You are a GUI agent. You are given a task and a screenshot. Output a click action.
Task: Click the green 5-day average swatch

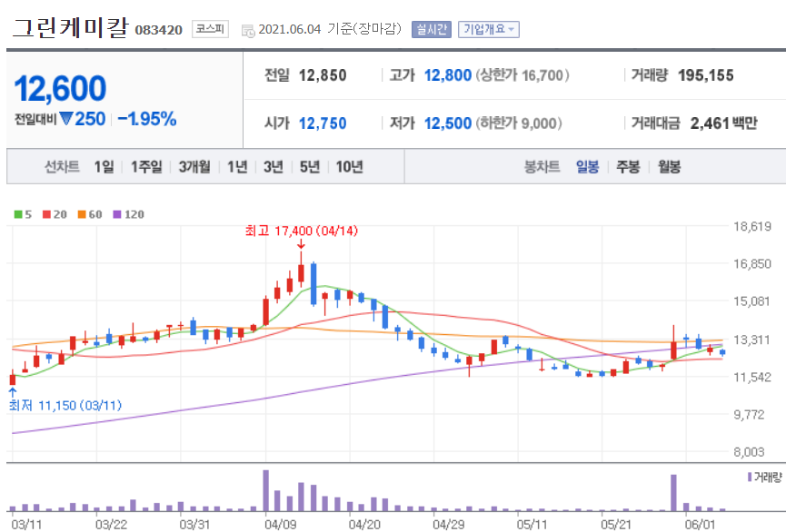18,214
